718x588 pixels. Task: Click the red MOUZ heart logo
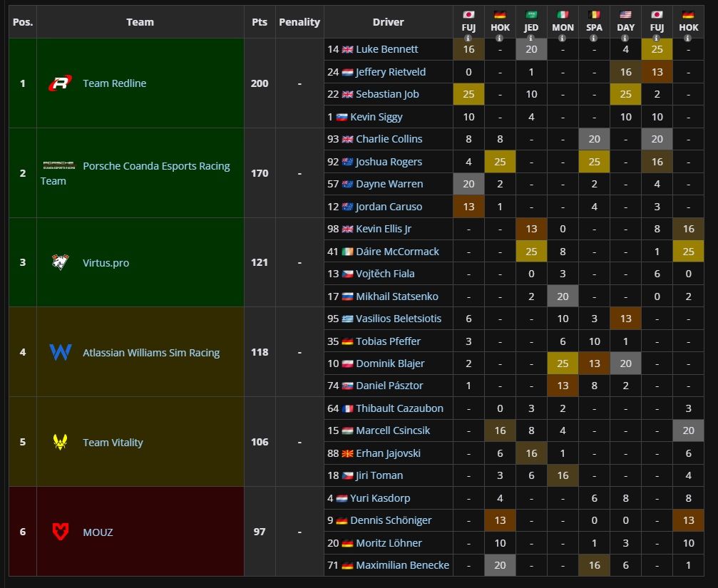click(60, 532)
